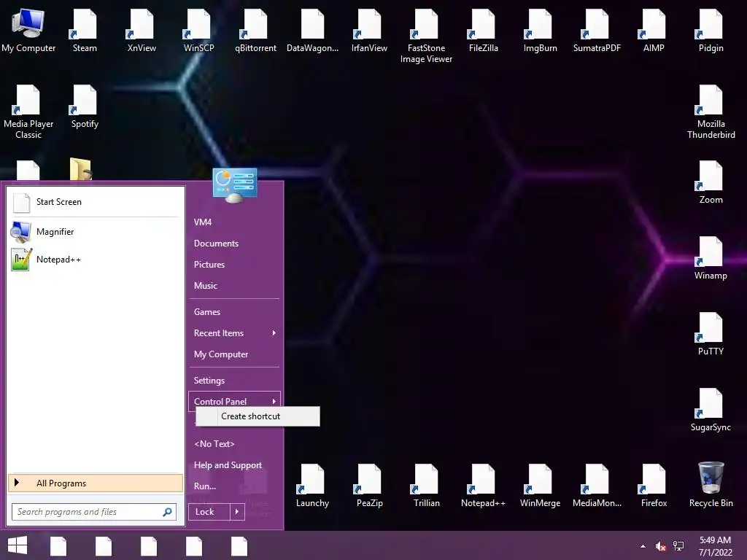Open the XnView shortcut icon

point(142,31)
